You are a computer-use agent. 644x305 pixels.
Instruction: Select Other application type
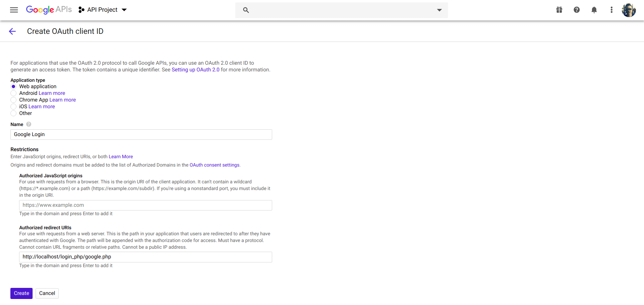(x=13, y=113)
